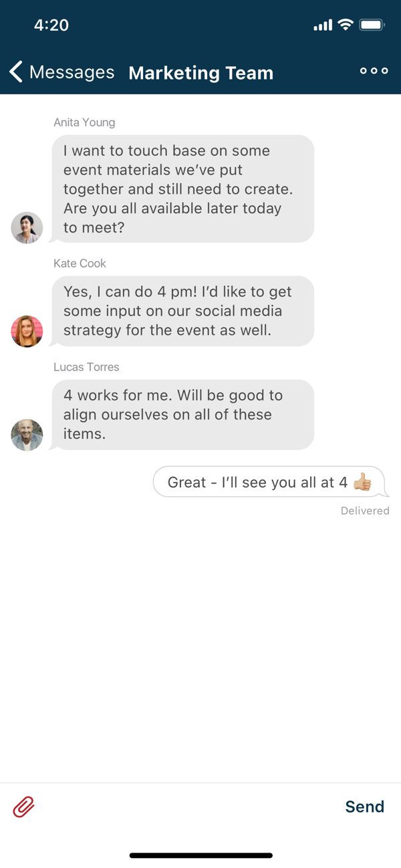Tap the Delivered status label
The image size is (401, 868).
pyautogui.click(x=365, y=511)
